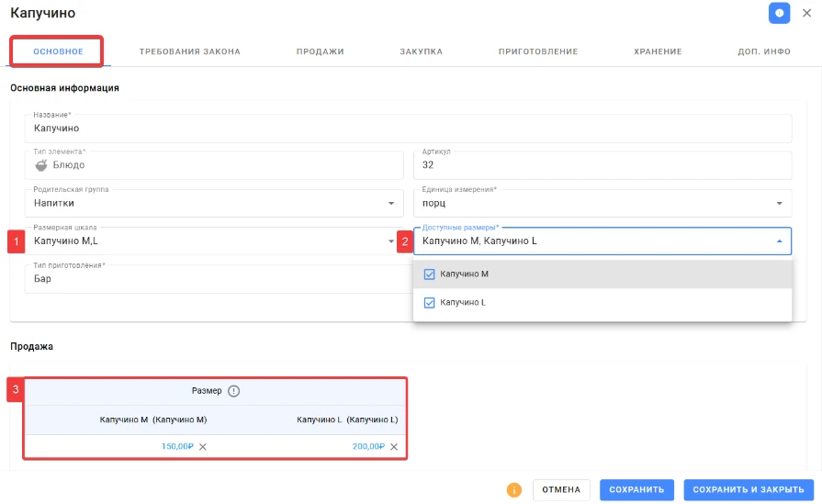Screen dimensions: 822x504
Task: Click the dish icon in Тип элемента
Action: coord(41,165)
